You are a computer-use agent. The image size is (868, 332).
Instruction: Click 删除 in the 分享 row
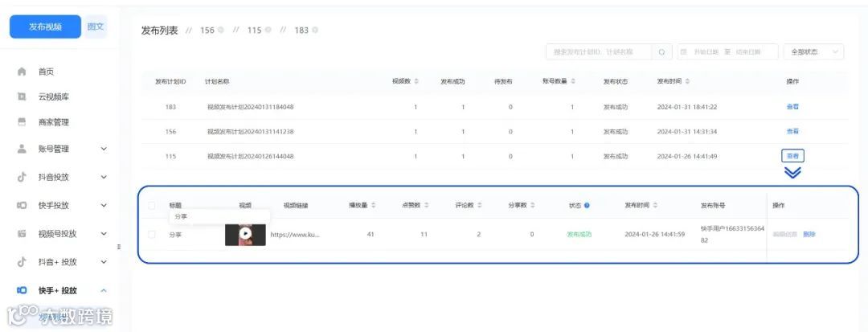coord(809,234)
